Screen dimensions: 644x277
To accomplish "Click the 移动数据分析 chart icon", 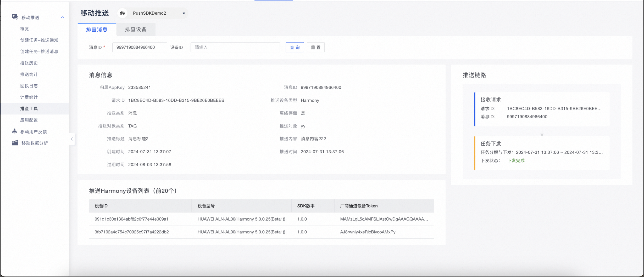I will (x=15, y=143).
